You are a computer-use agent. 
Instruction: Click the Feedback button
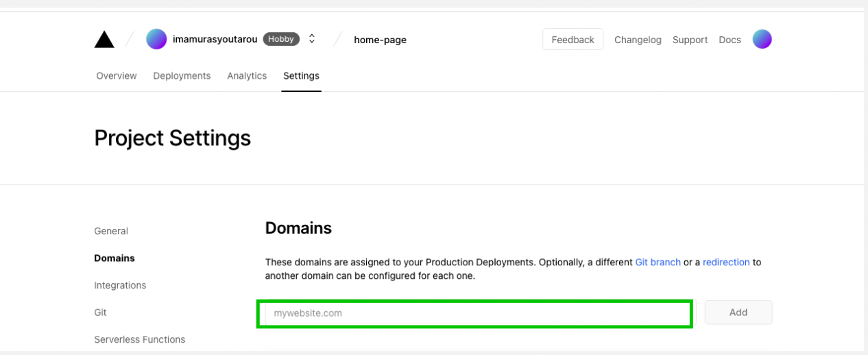click(x=572, y=40)
